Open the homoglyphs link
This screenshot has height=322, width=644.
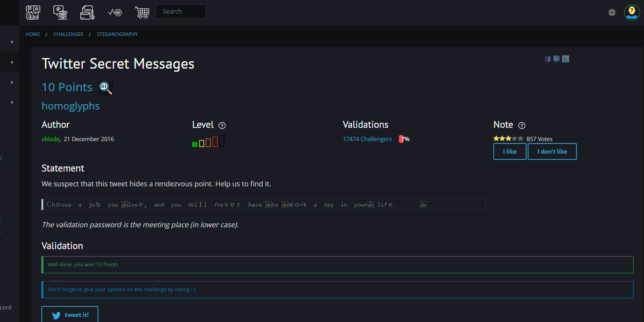click(x=71, y=106)
